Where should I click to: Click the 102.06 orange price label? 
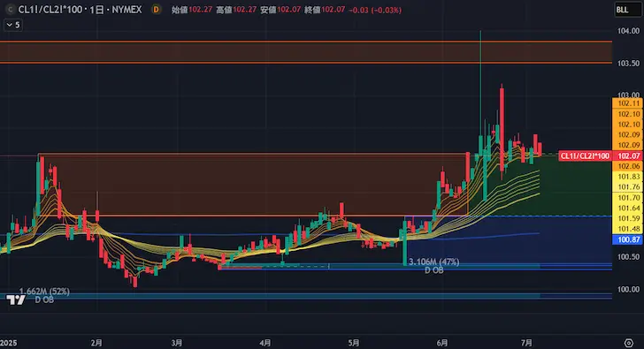[628, 166]
